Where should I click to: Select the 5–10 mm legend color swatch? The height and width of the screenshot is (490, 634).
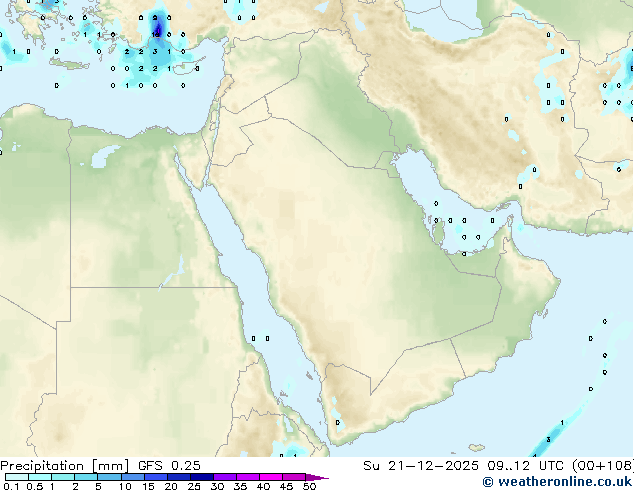pyautogui.click(x=109, y=477)
